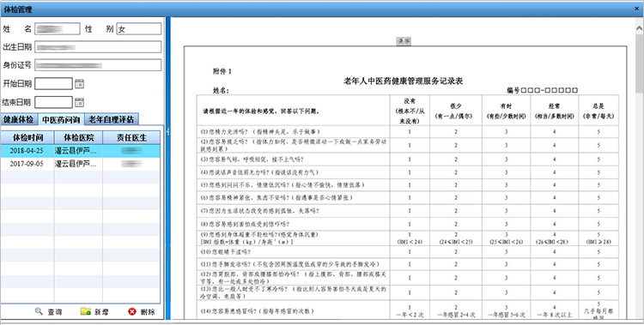
Task: Switch to the 老年自理评估 tab
Action: click(111, 119)
